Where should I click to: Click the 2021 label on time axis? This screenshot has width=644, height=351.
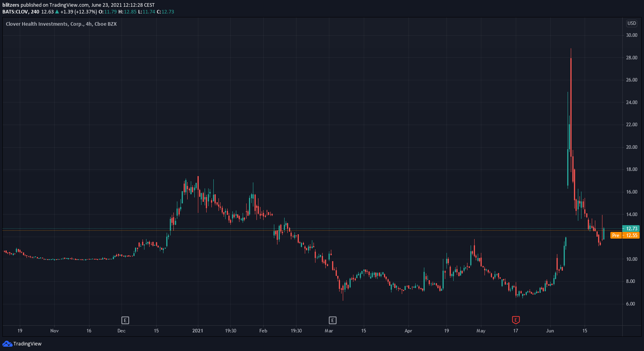coord(198,331)
